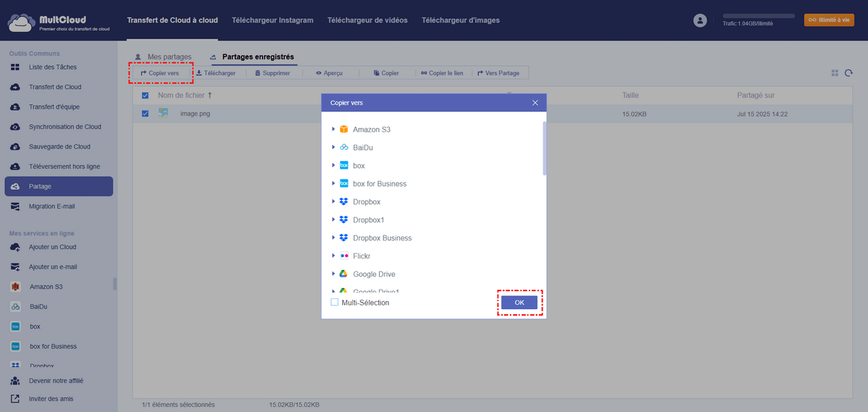868x412 pixels.
Task: Switch to grid view icon
Action: (x=835, y=73)
